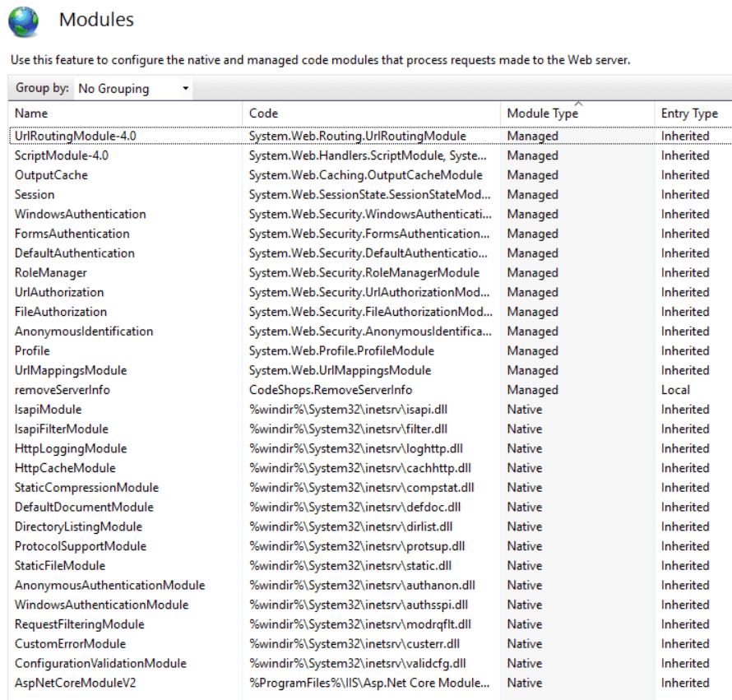Select the ScriptModule-4.0 entry

(62, 155)
